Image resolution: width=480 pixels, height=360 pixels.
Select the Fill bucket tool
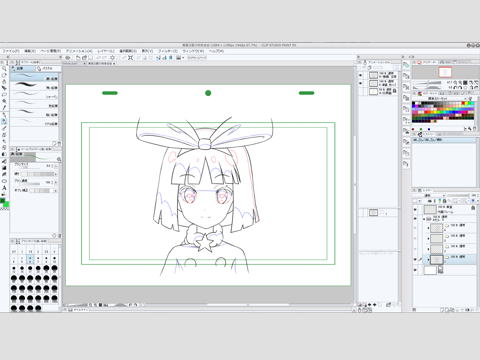pos(4,161)
